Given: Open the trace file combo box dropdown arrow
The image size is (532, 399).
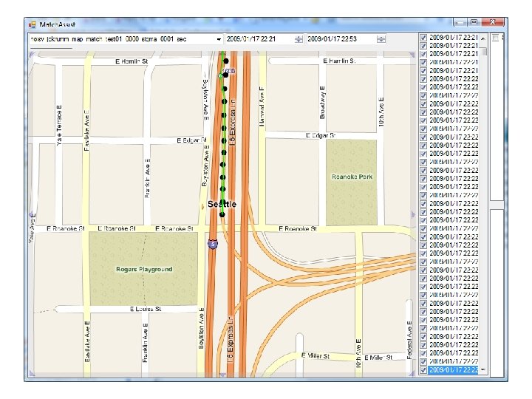Looking at the screenshot, I should pyautogui.click(x=219, y=39).
